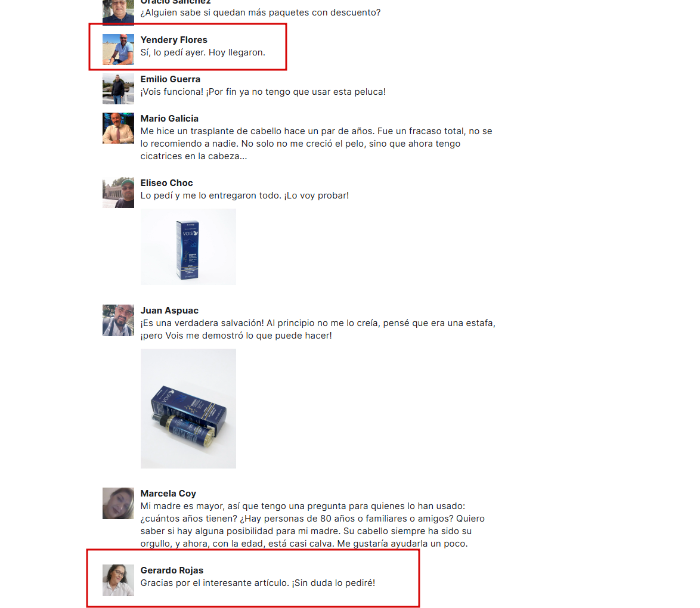The height and width of the screenshot is (608, 700).
Task: Click the name Yendery Flores
Action: point(174,40)
